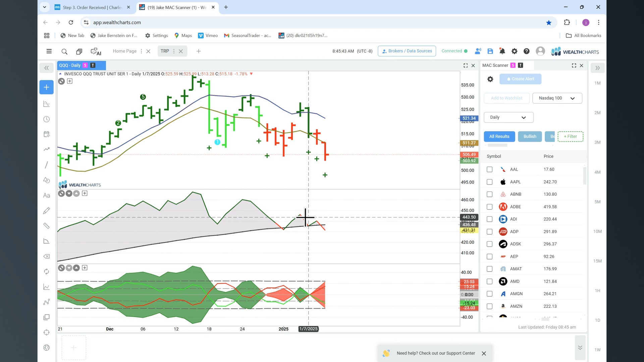Click the + Filter button
644x362 pixels.
coord(570,136)
